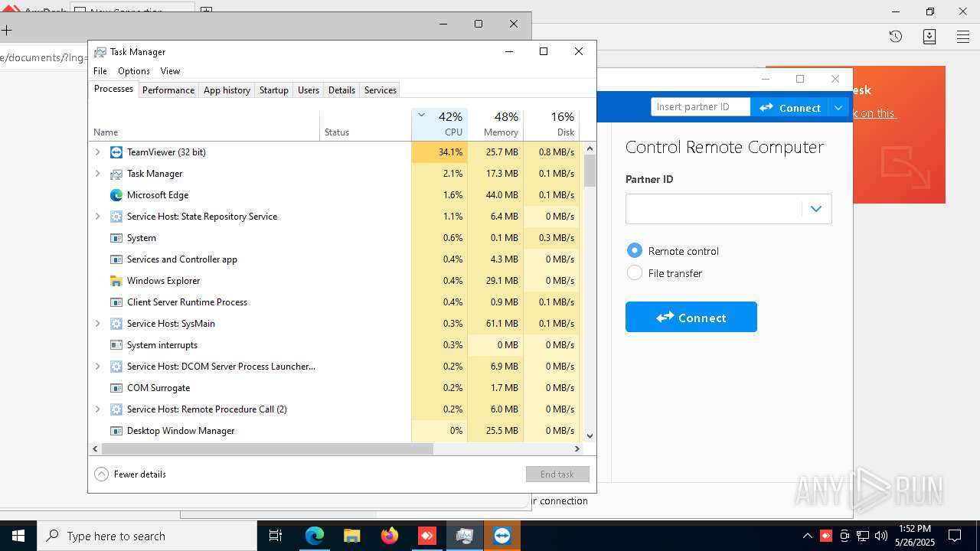Screen dimensions: 980x551
Task: Open the View menu in Task Manager
Action: point(170,71)
